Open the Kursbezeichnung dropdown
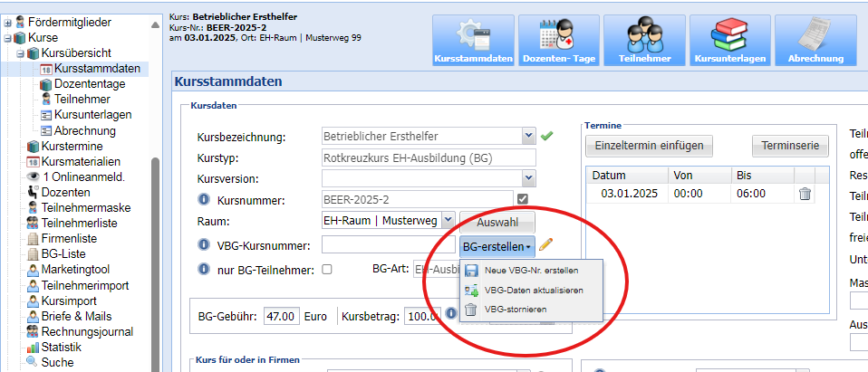Image resolution: width=868 pixels, height=372 pixels. [528, 137]
